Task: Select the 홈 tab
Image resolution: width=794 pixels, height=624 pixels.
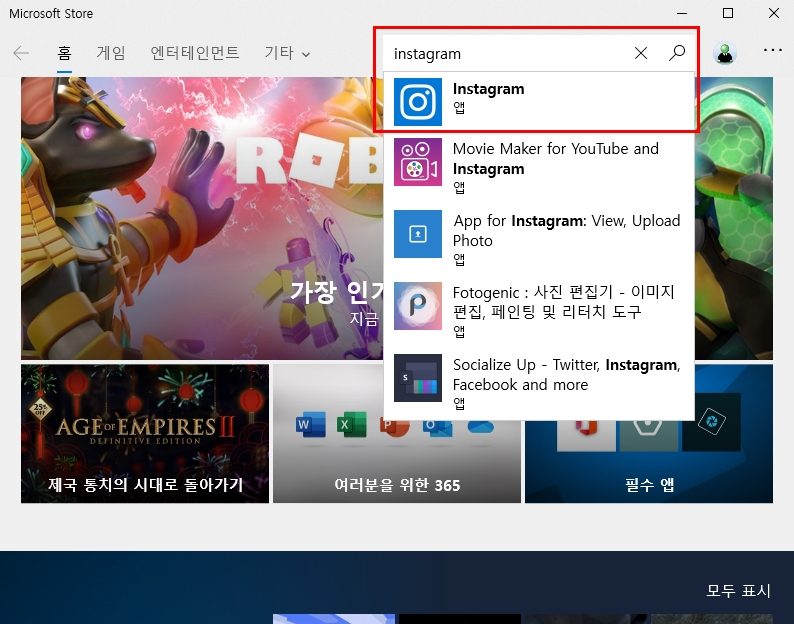Action: (x=64, y=53)
